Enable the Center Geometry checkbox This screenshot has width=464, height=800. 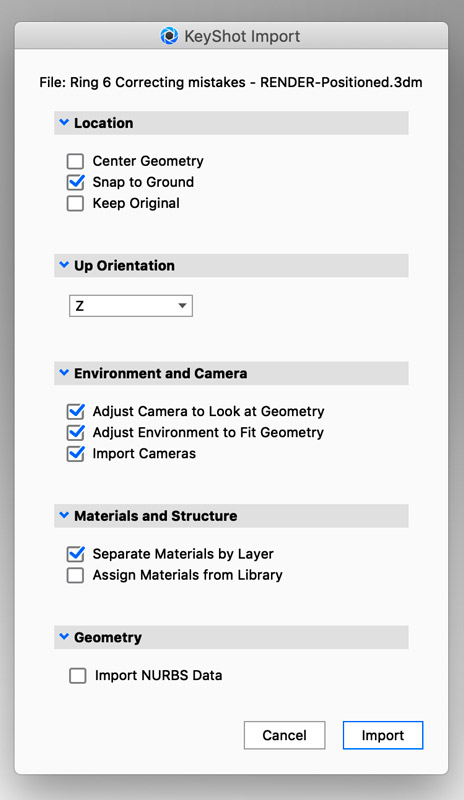pyautogui.click(x=76, y=161)
